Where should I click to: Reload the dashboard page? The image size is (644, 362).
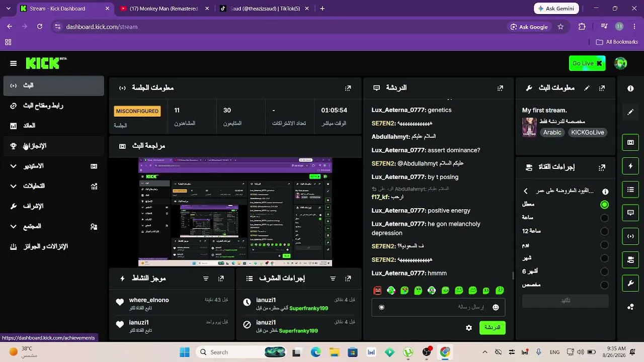tap(40, 27)
